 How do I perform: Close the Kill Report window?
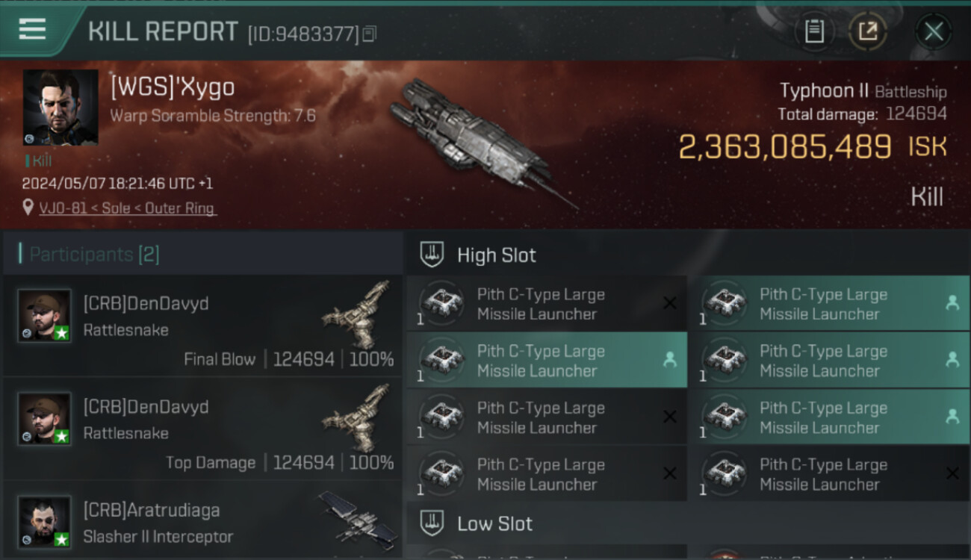(x=933, y=31)
